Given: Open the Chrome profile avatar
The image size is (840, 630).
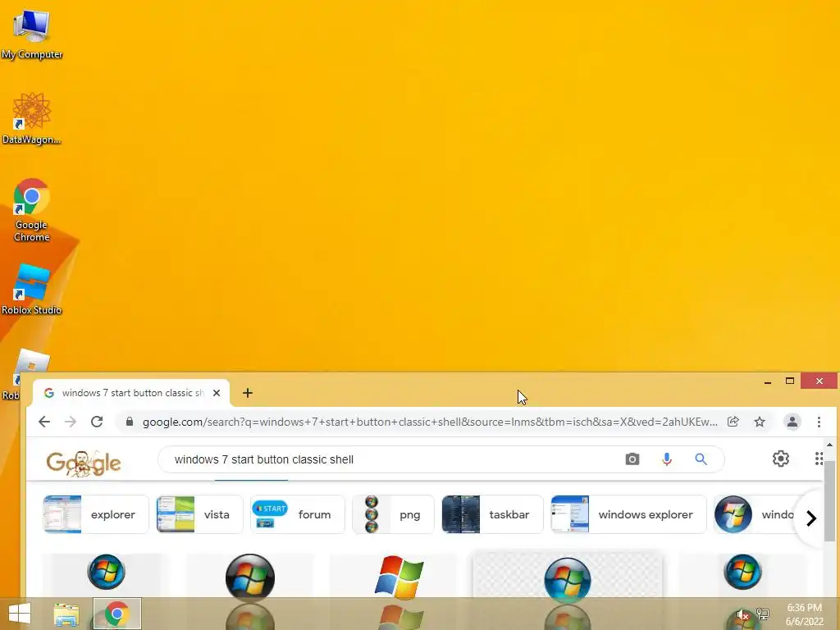Looking at the screenshot, I should click(x=792, y=422).
